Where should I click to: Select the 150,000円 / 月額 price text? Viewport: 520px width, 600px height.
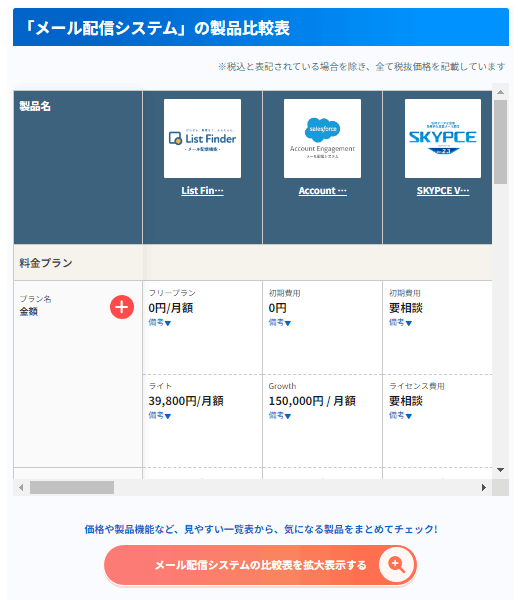click(x=312, y=401)
